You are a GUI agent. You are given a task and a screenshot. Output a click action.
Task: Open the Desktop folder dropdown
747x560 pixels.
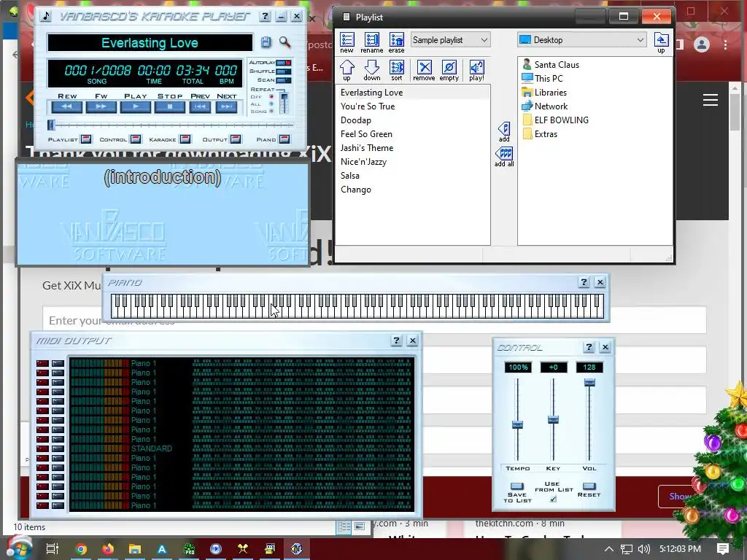coord(581,40)
